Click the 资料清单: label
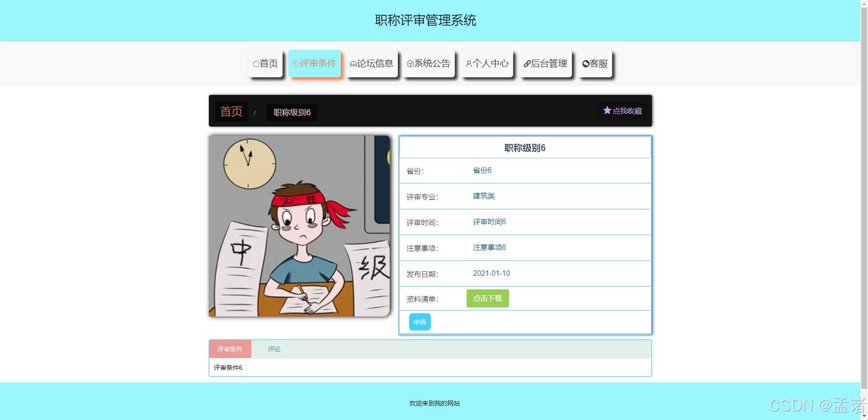The width and height of the screenshot is (868, 420). pyautogui.click(x=422, y=299)
